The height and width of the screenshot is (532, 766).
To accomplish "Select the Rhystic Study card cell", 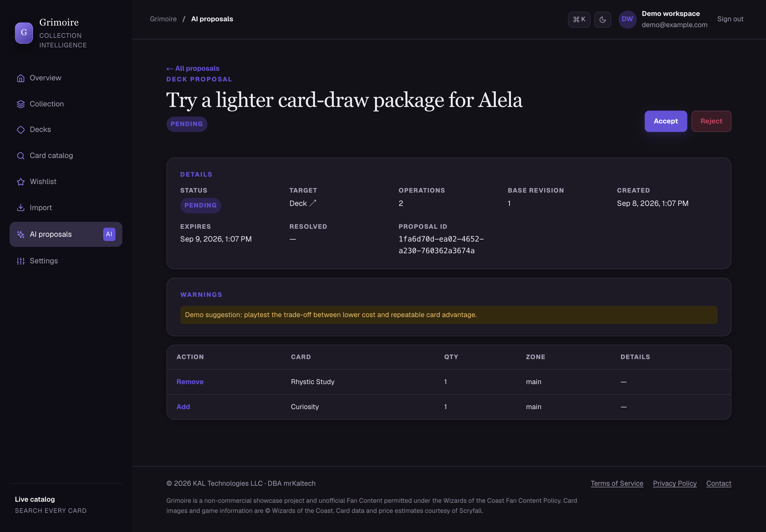I will (x=313, y=382).
